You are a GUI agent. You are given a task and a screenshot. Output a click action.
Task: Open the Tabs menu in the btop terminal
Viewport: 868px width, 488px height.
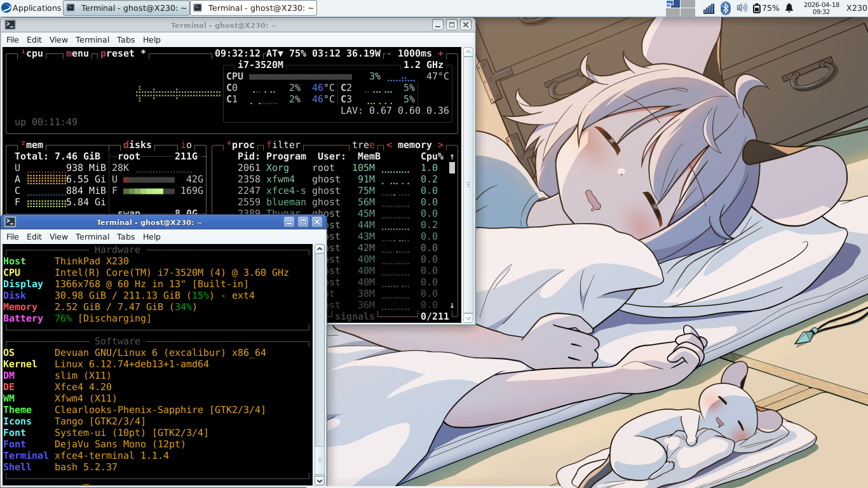[x=126, y=39]
